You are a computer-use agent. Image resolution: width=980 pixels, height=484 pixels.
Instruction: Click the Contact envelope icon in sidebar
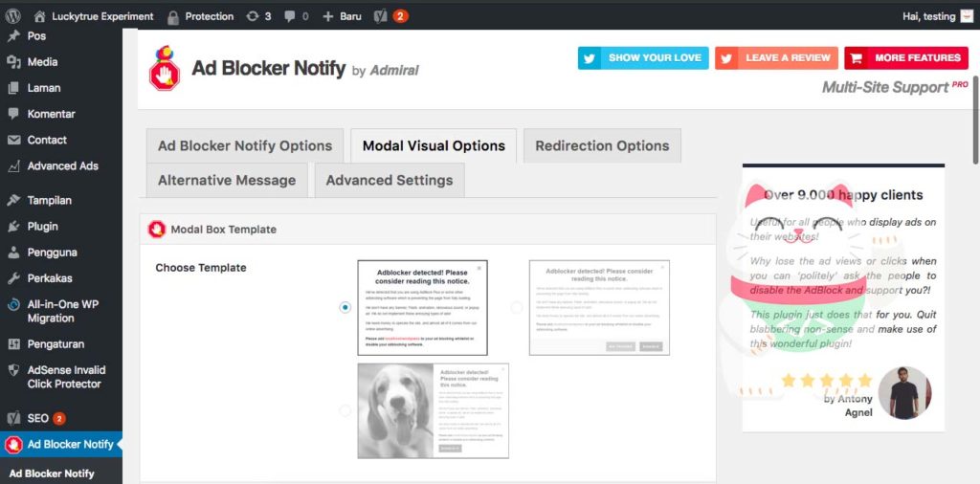click(13, 140)
